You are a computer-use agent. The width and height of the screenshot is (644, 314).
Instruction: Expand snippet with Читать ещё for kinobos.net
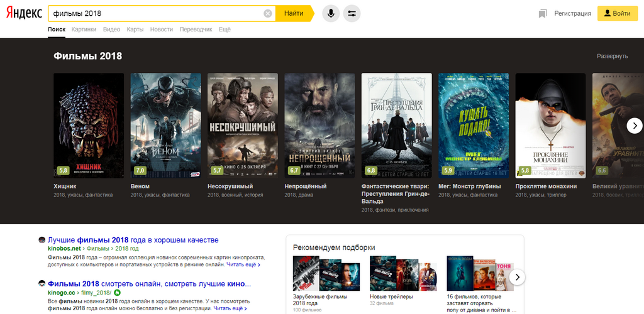(x=243, y=265)
